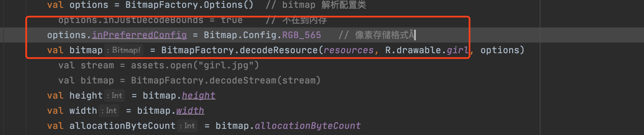Screen dimensions: 644x135
Task: Click the trailing options argument in decodeResource
Action: point(500,50)
